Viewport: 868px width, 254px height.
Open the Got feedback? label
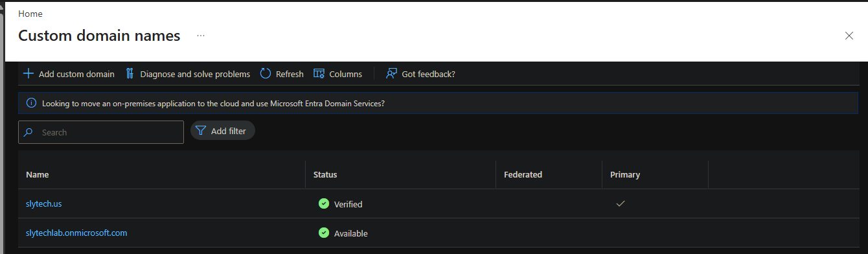428,74
